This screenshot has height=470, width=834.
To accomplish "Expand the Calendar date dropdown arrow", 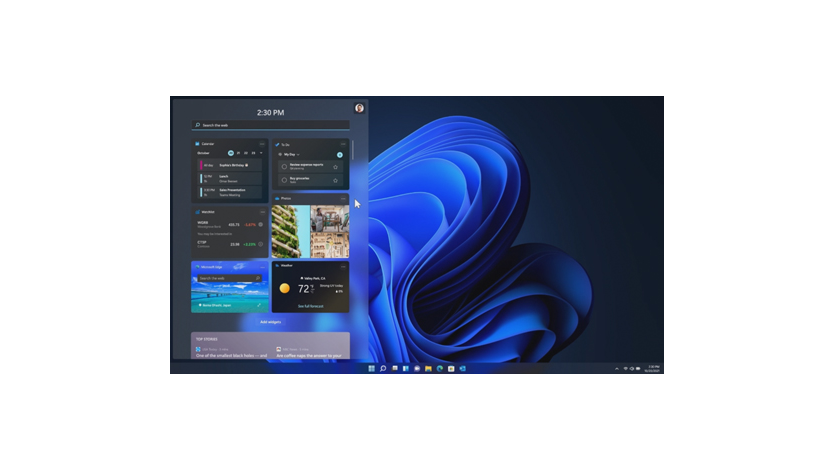I will click(261, 153).
